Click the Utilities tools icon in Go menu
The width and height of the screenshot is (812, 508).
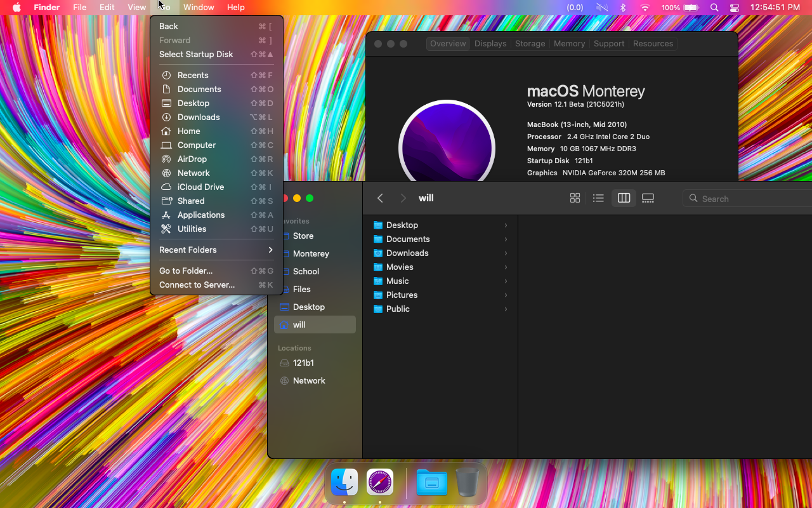pyautogui.click(x=166, y=229)
